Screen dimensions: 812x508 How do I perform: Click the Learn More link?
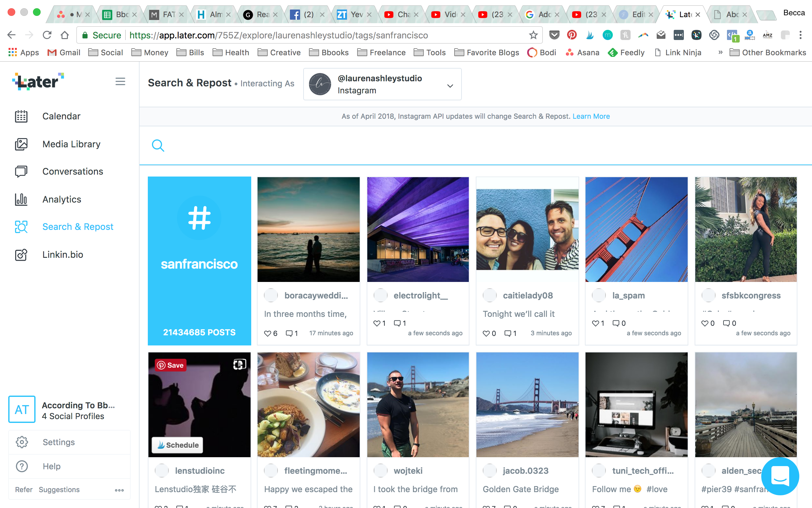(x=591, y=116)
